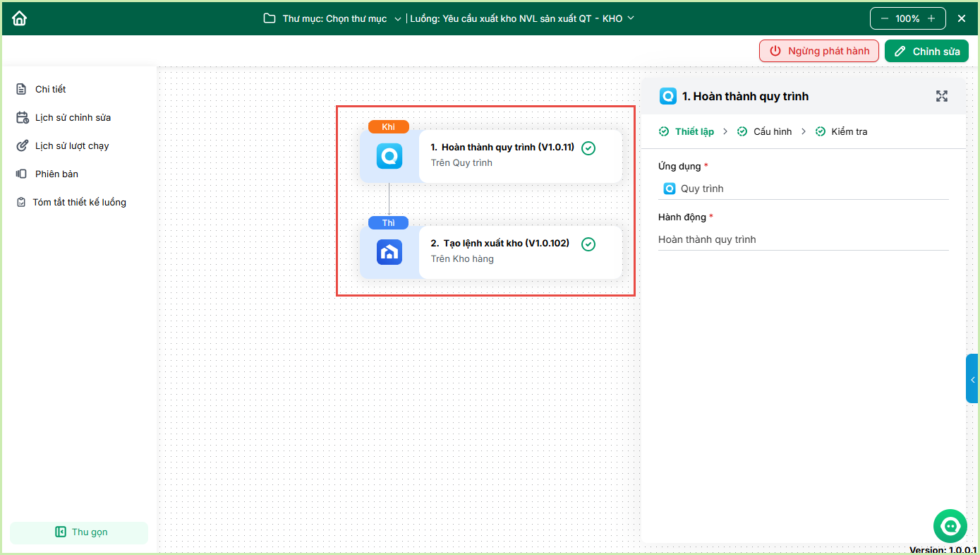Click zoom in plus icon
The width and height of the screenshot is (980, 555).
click(931, 18)
